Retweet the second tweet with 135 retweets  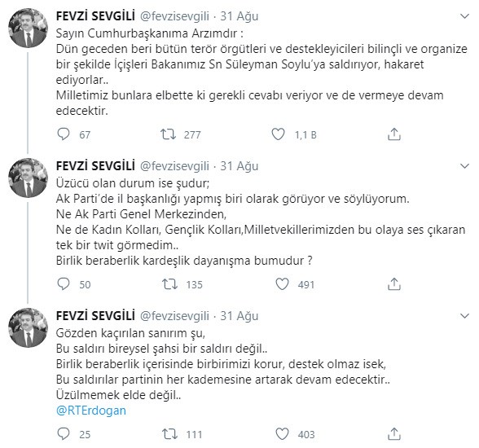[x=169, y=284]
